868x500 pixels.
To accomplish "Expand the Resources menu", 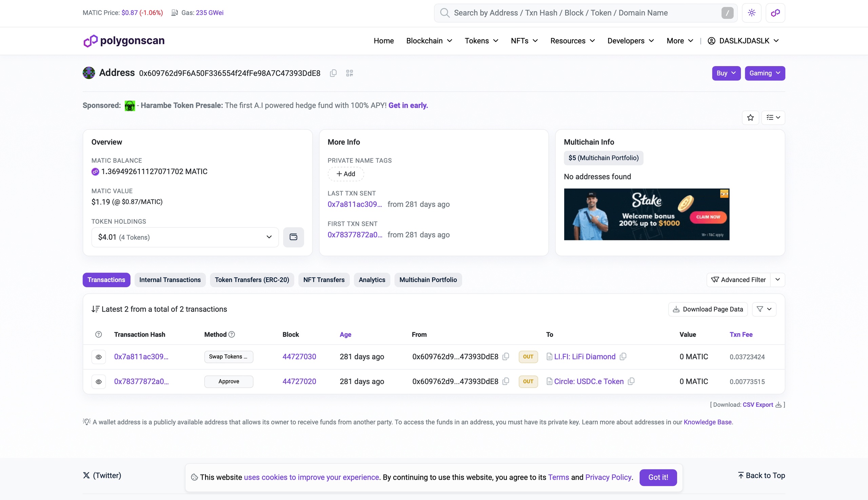I will [573, 41].
